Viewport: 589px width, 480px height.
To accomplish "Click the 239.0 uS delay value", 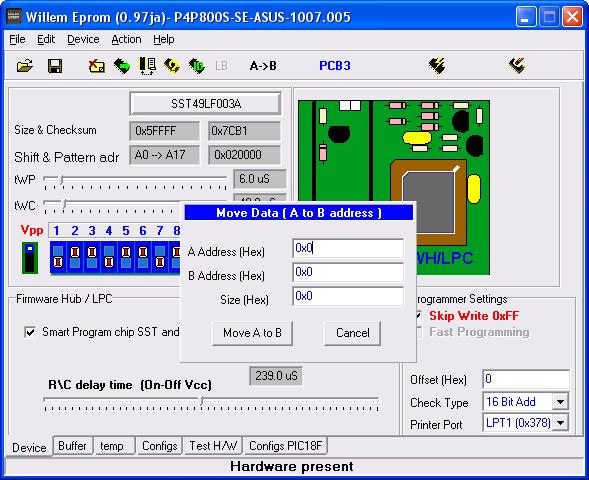I will (276, 376).
